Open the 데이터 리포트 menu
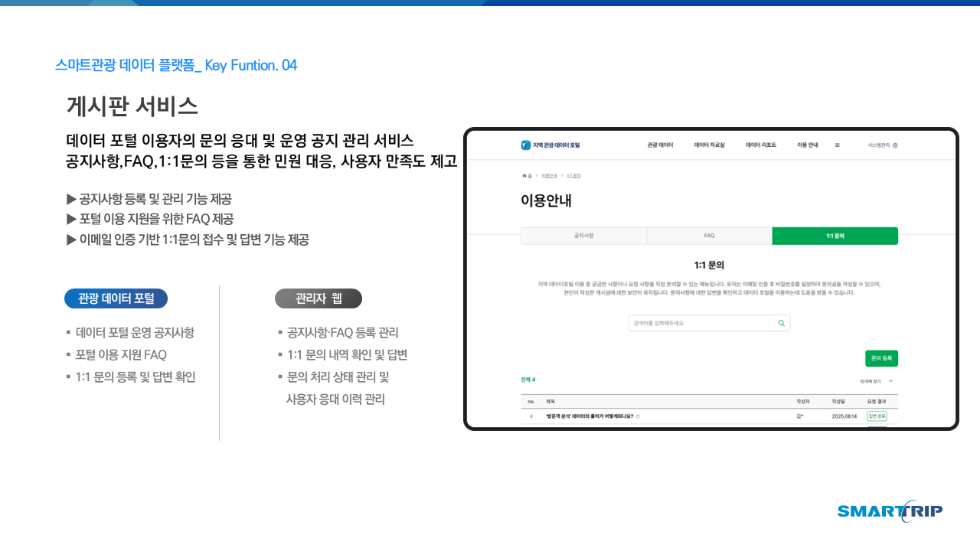Screen dimensions: 980x551 tap(760, 145)
